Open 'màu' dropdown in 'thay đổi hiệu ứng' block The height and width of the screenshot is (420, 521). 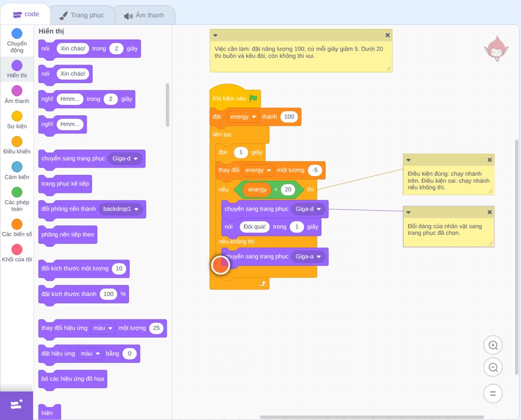click(103, 328)
